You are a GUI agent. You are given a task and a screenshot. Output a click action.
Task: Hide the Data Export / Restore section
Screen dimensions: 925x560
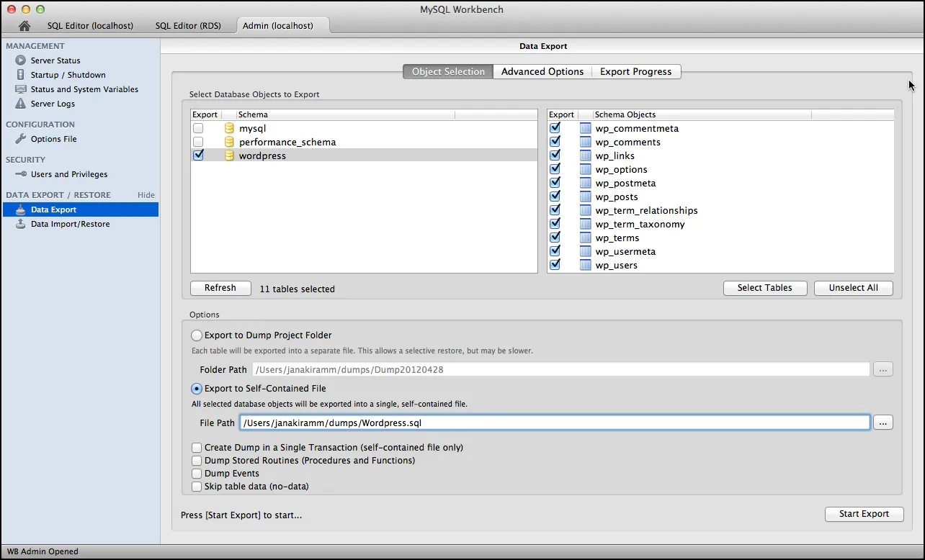click(x=146, y=195)
